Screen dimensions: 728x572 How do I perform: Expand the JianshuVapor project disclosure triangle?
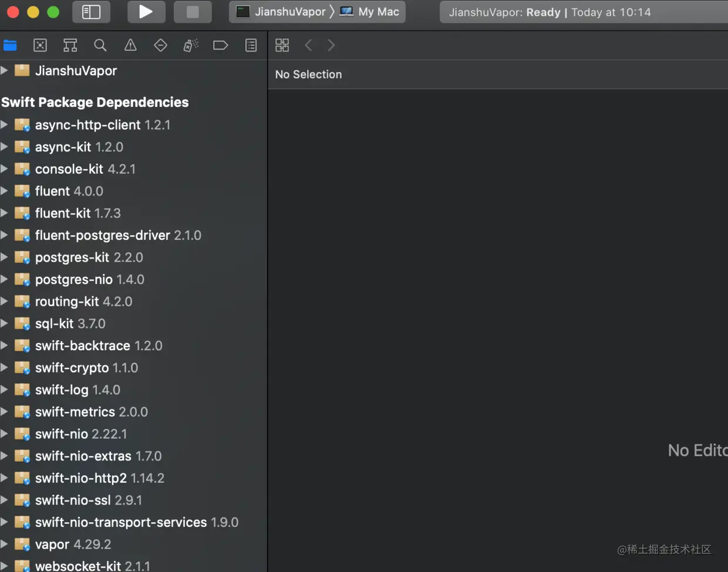[4, 70]
